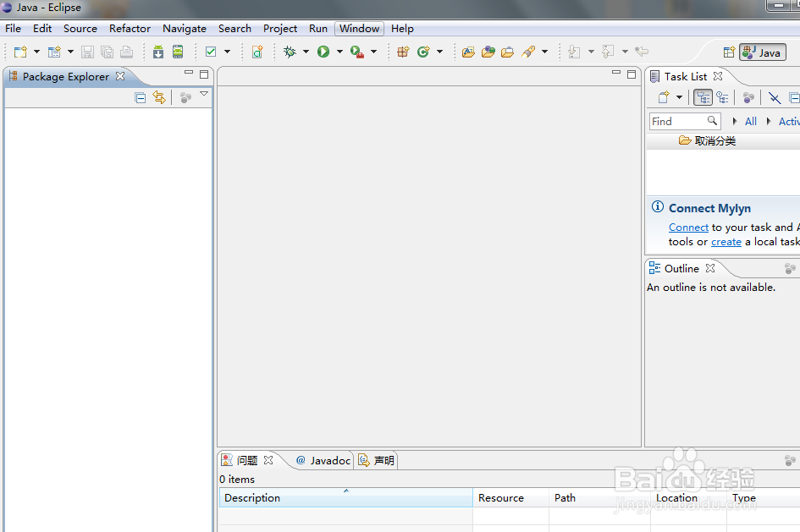Click the Save All toolbar icon

click(x=108, y=52)
